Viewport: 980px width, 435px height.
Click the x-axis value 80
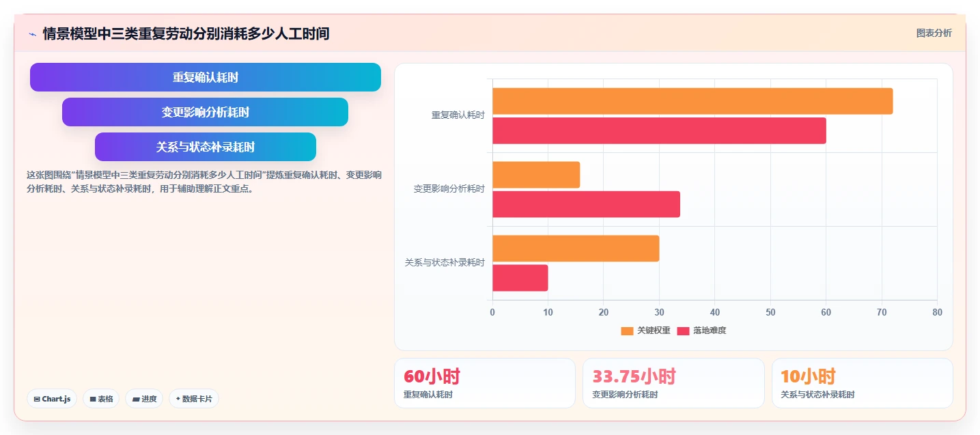(937, 312)
